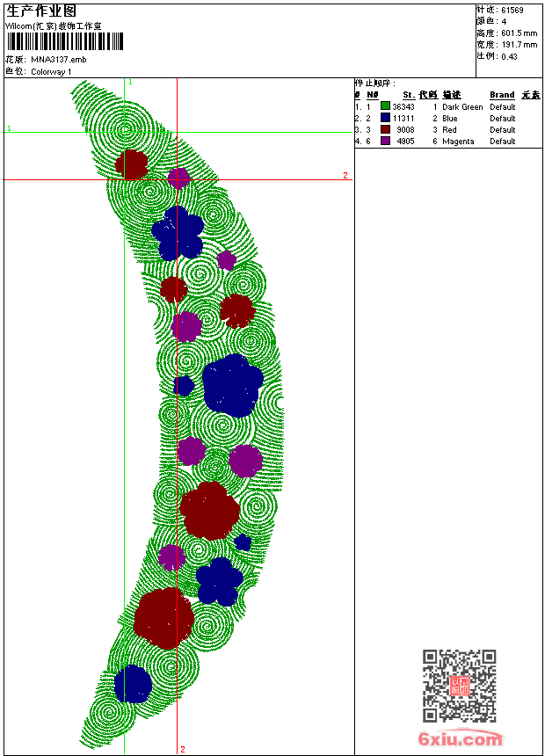Click the St. column header

[x=409, y=95]
